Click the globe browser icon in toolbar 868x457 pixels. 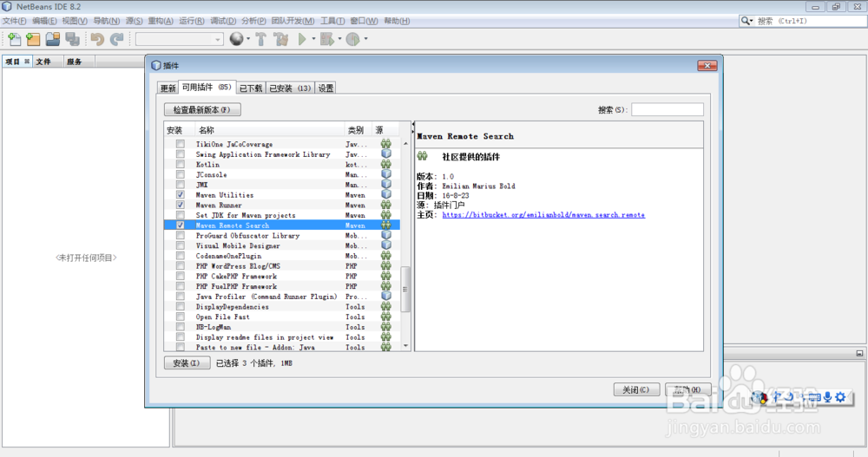[x=236, y=39]
